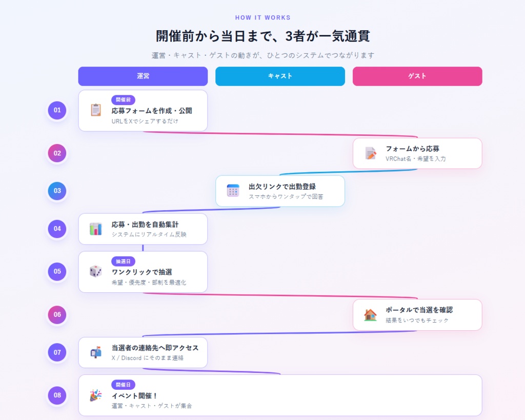This screenshot has height=420, width=525.
Task: Click the キャスト column header
Action: tap(280, 76)
